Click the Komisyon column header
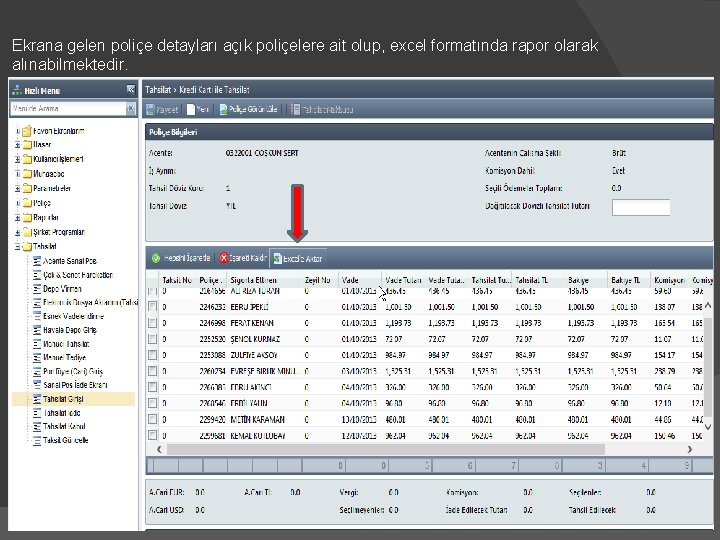 coord(669,280)
